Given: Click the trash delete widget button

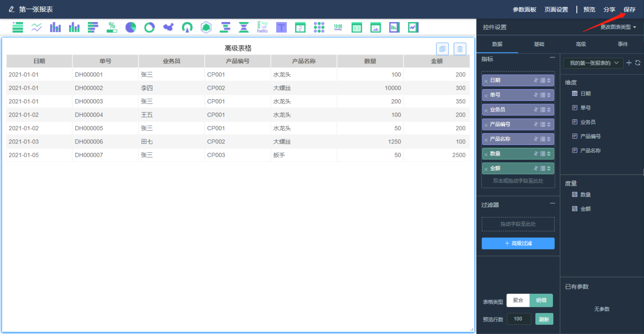Looking at the screenshot, I should pyautogui.click(x=460, y=49).
